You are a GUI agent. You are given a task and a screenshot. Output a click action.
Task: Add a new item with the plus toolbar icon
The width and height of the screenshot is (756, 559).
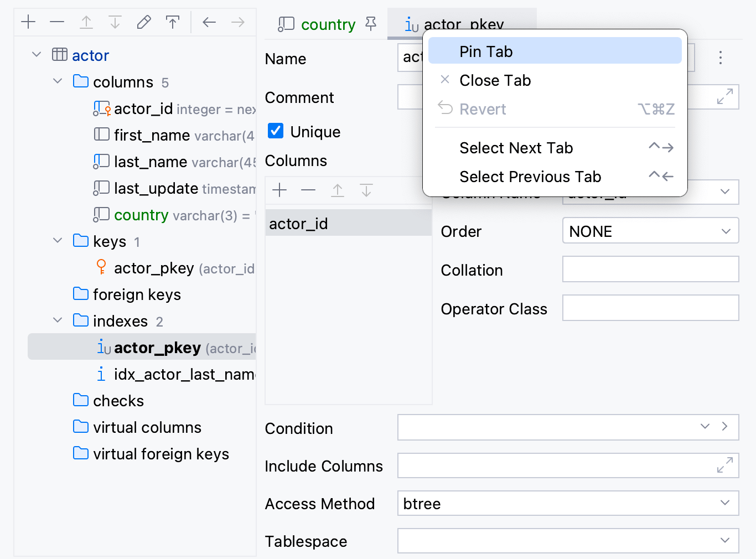[x=28, y=22]
